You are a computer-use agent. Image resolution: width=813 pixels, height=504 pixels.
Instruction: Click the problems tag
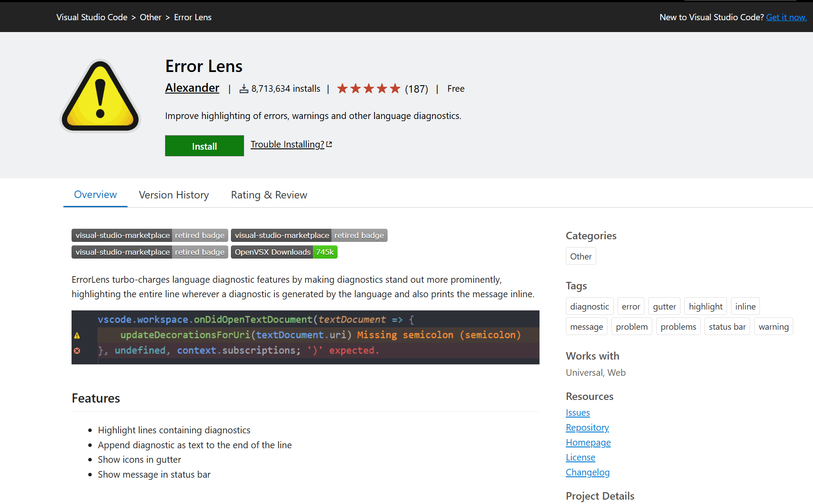point(678,327)
